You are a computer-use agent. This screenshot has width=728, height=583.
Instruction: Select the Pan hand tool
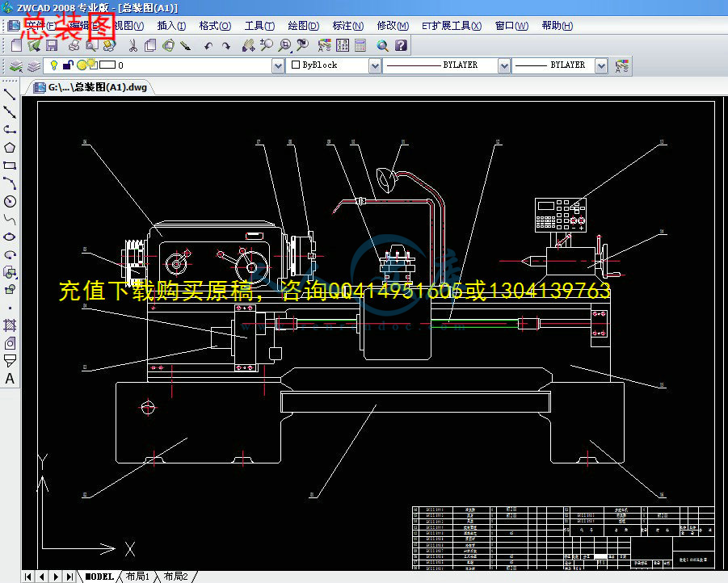pyautogui.click(x=248, y=45)
